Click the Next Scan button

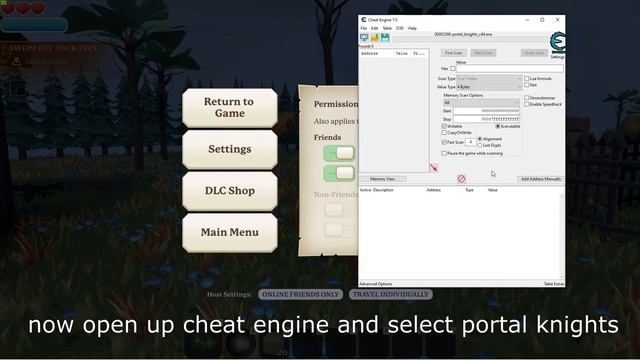pyautogui.click(x=483, y=53)
